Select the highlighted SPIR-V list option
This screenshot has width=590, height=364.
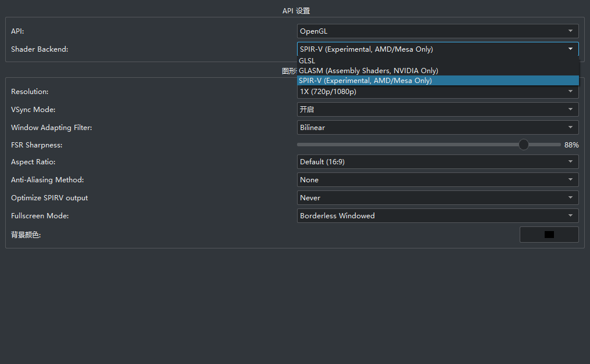point(365,81)
